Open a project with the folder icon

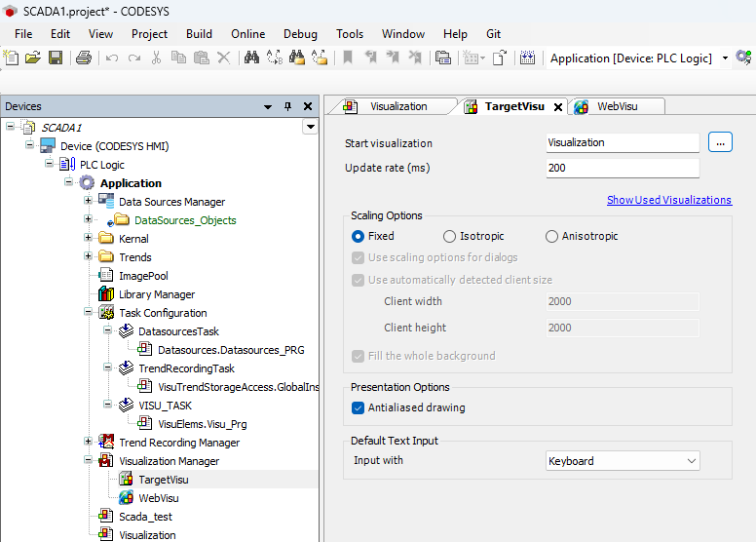coord(33,58)
